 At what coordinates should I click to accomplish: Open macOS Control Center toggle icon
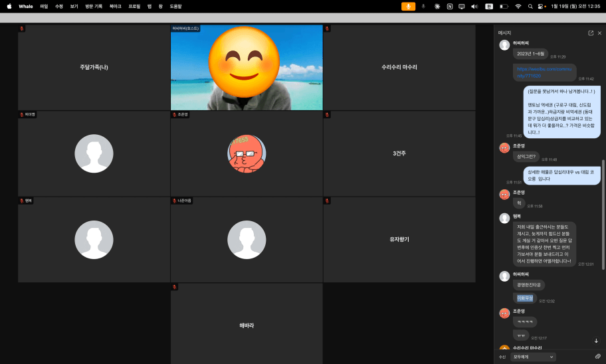click(x=541, y=6)
